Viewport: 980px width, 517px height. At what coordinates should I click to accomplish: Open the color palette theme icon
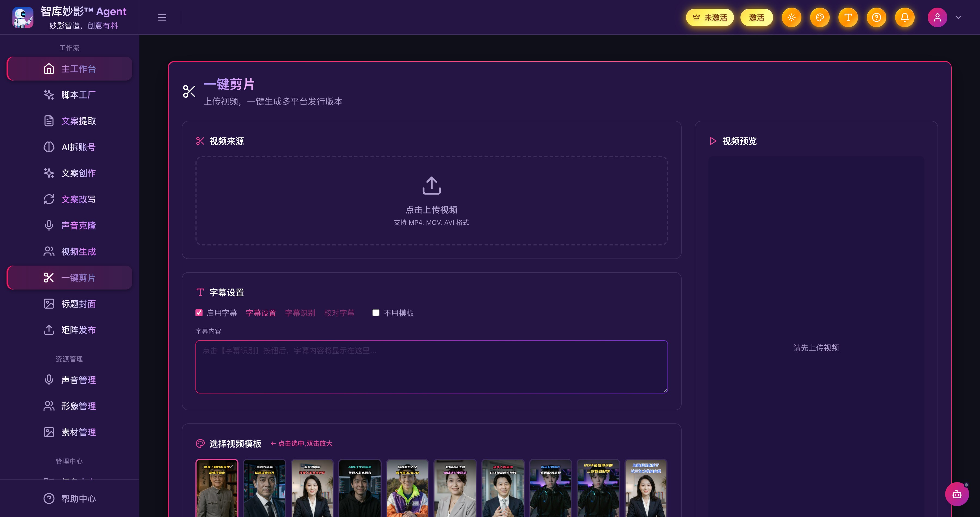820,17
